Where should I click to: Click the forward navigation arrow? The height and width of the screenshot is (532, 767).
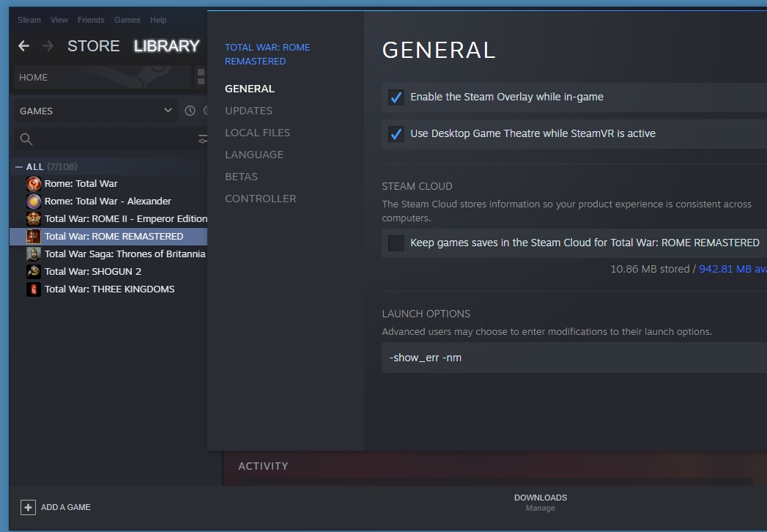coord(48,46)
